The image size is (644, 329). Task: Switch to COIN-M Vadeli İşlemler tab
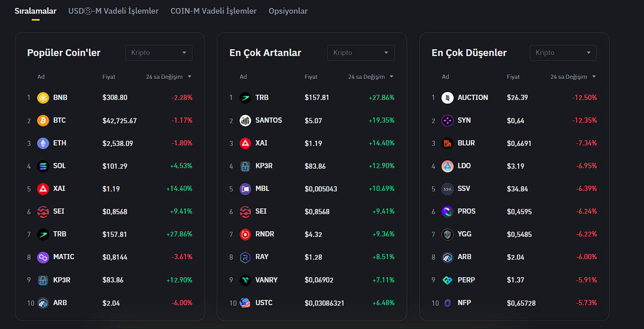pyautogui.click(x=213, y=11)
